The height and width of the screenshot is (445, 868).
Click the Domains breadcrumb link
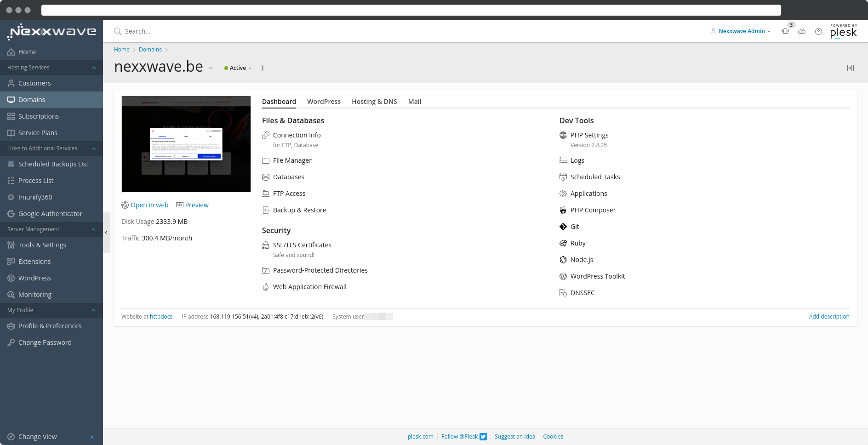(150, 50)
